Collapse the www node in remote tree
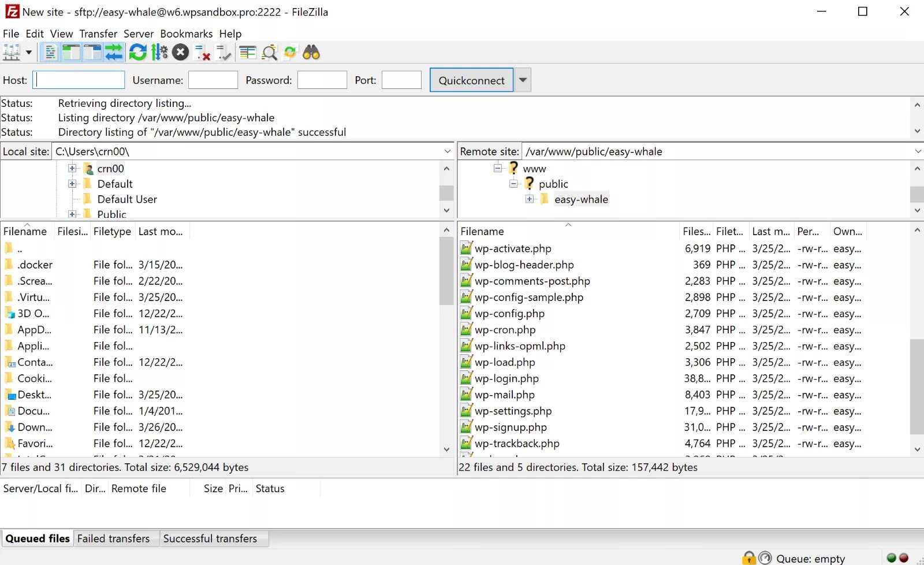Viewport: 924px width, 565px height. point(498,168)
